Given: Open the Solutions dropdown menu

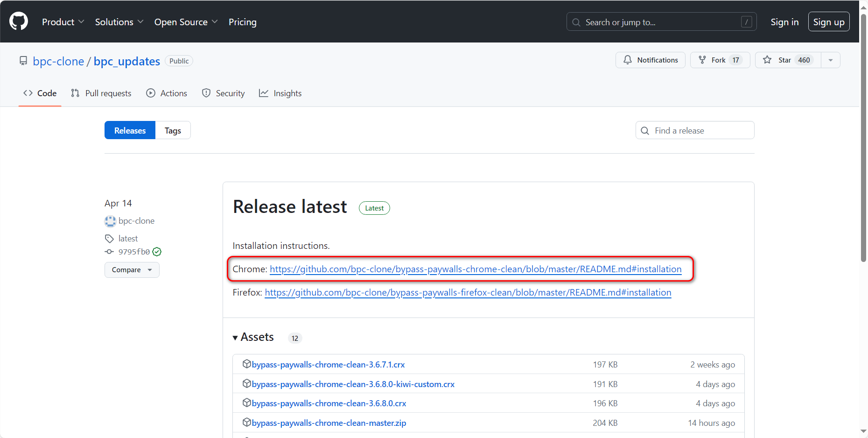Looking at the screenshot, I should click(x=119, y=22).
